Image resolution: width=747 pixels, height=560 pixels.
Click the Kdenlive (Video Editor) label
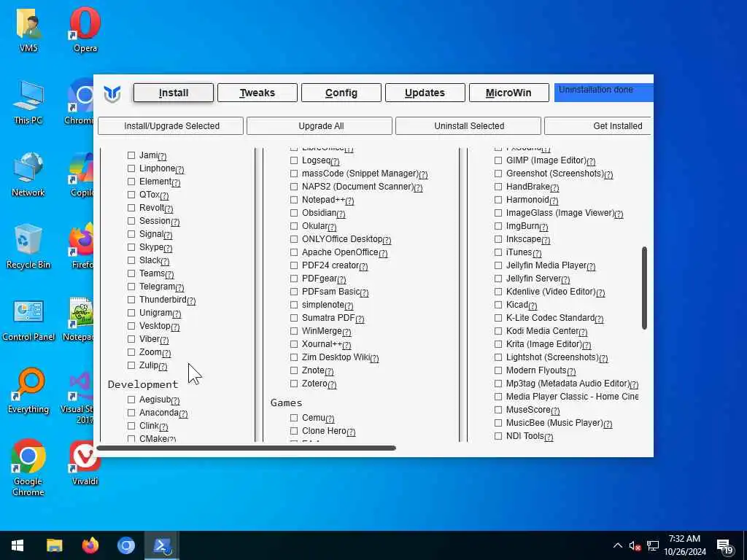(x=551, y=292)
